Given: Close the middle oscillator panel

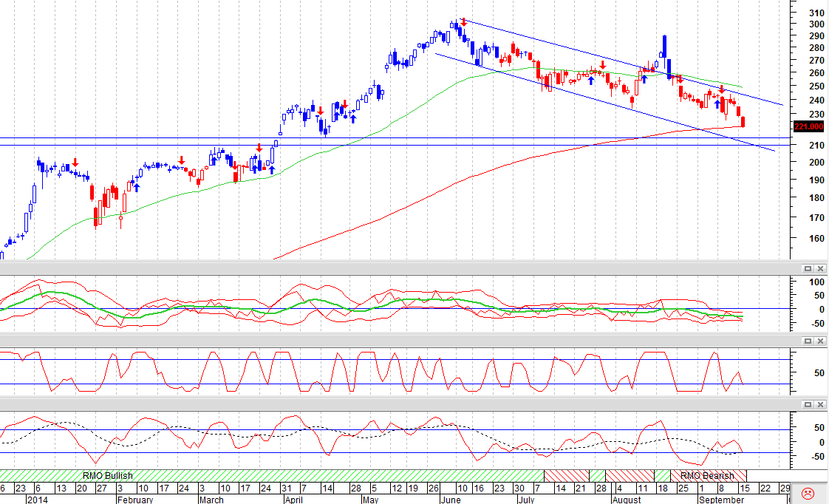Looking at the screenshot, I should click(821, 341).
